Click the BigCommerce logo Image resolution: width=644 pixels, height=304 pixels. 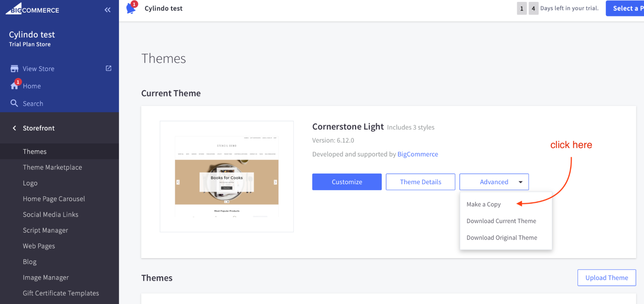pos(32,9)
